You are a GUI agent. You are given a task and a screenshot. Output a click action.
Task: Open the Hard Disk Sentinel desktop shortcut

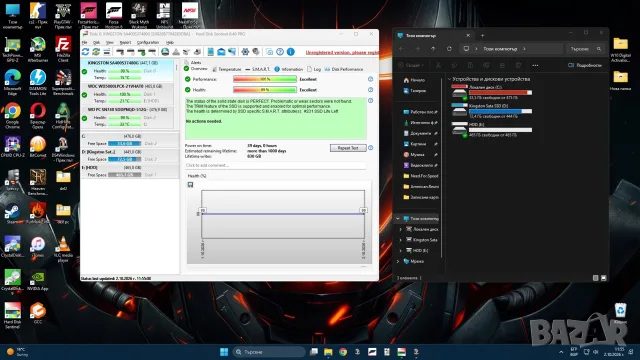pyautogui.click(x=12, y=316)
